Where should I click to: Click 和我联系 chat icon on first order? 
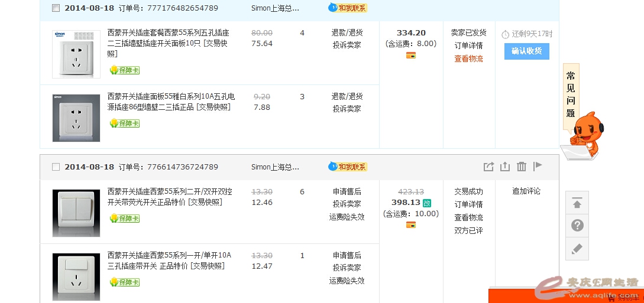click(x=347, y=8)
